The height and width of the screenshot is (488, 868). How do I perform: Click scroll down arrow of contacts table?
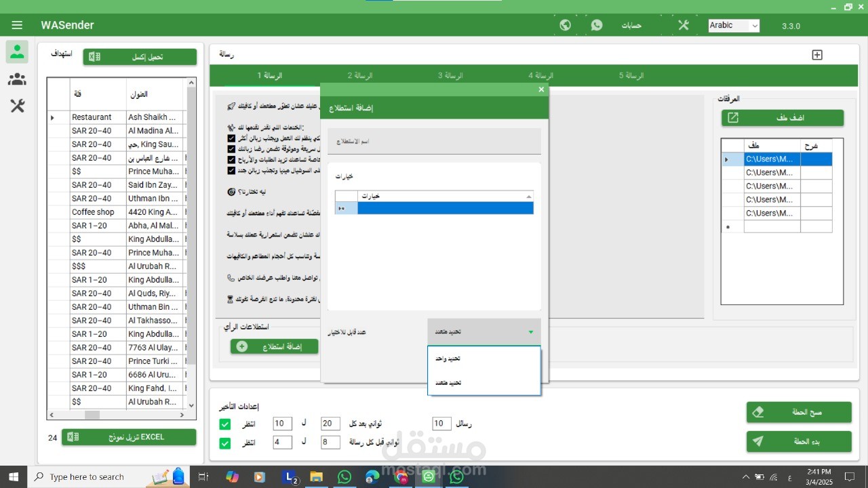click(191, 405)
